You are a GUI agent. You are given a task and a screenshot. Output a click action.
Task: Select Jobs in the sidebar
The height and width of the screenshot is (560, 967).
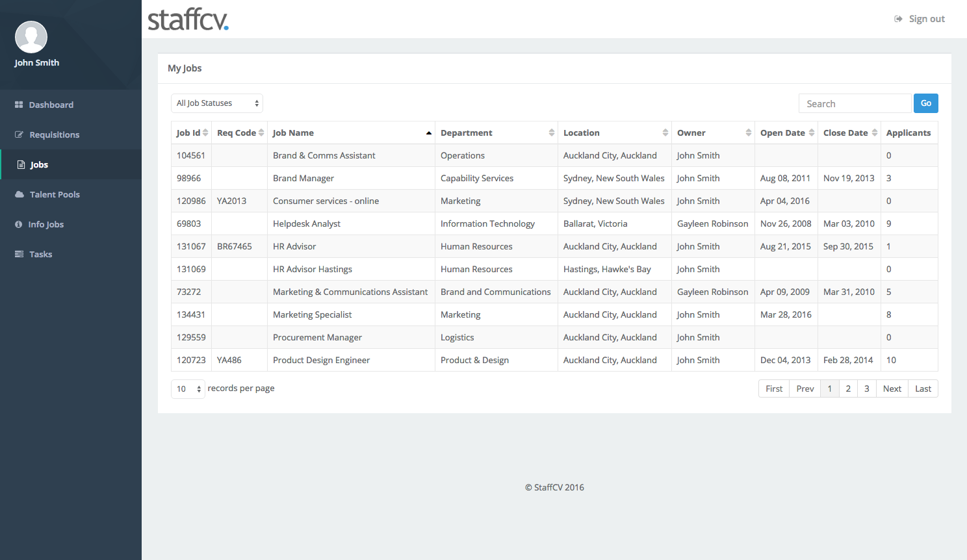pyautogui.click(x=71, y=164)
